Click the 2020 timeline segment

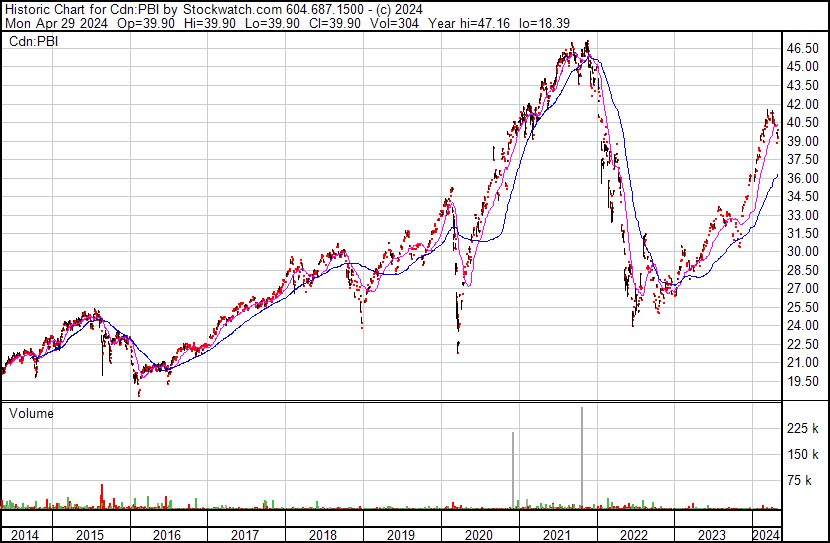(479, 535)
